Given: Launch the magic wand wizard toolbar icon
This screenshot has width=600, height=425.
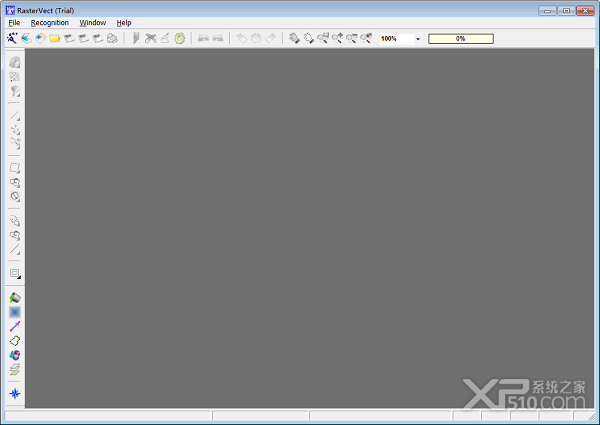Looking at the screenshot, I should (12, 38).
